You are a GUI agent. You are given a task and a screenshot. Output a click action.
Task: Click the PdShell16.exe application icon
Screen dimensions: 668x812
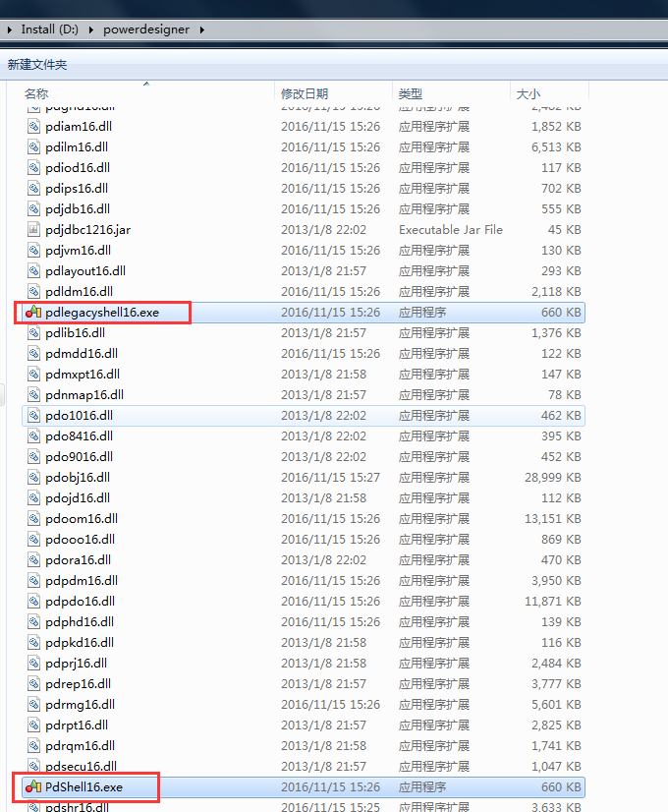[x=33, y=787]
